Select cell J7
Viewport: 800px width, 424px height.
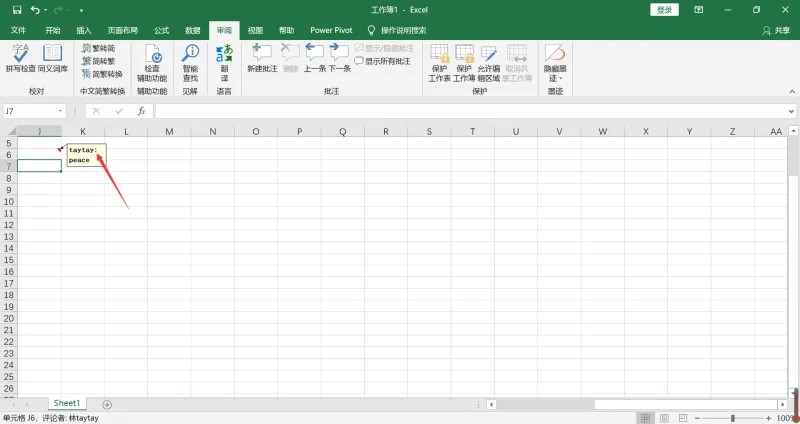coord(39,165)
